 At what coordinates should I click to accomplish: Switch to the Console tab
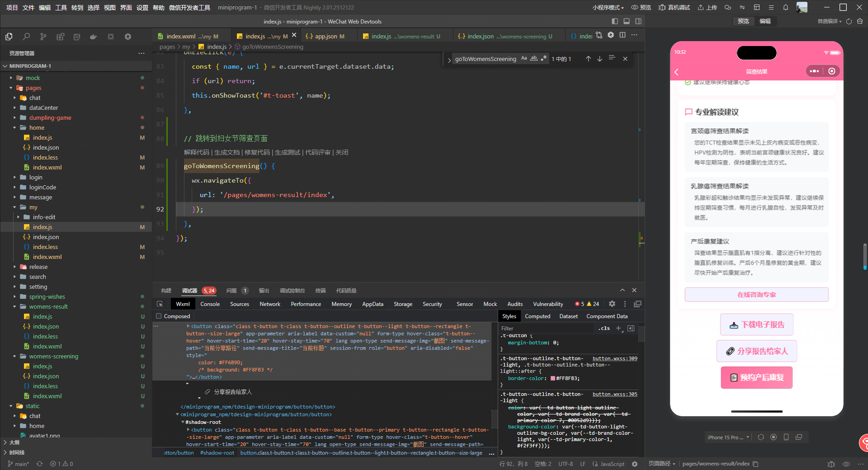pyautogui.click(x=210, y=304)
